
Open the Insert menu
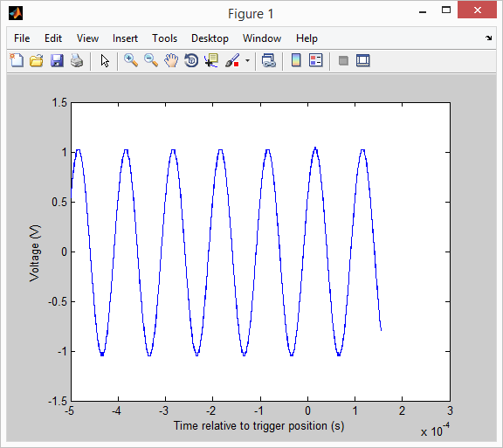point(125,38)
